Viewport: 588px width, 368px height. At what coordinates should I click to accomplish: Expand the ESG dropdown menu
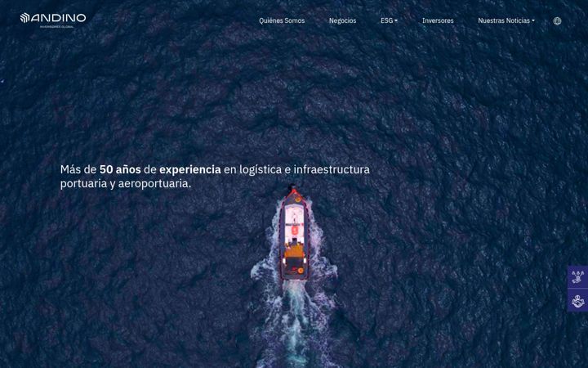(x=389, y=20)
